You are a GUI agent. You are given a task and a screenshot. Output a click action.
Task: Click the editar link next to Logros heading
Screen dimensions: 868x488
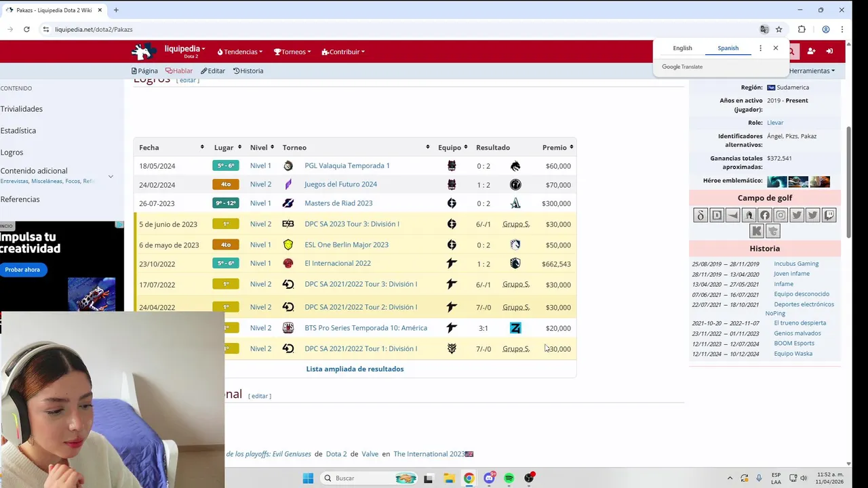pos(188,80)
